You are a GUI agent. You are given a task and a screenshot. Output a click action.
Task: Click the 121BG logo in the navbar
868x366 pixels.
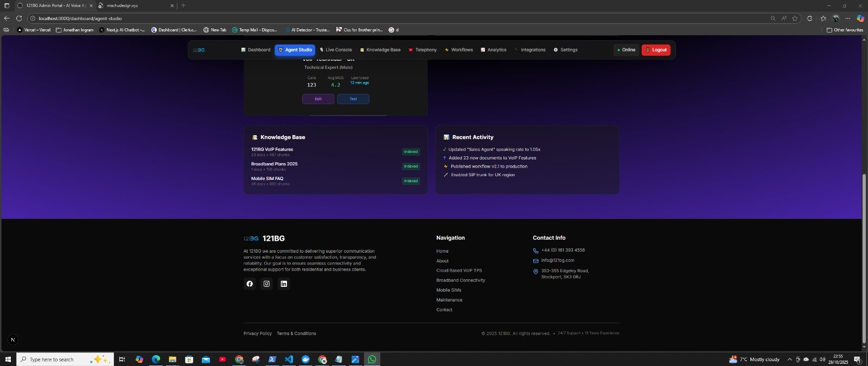click(x=199, y=50)
